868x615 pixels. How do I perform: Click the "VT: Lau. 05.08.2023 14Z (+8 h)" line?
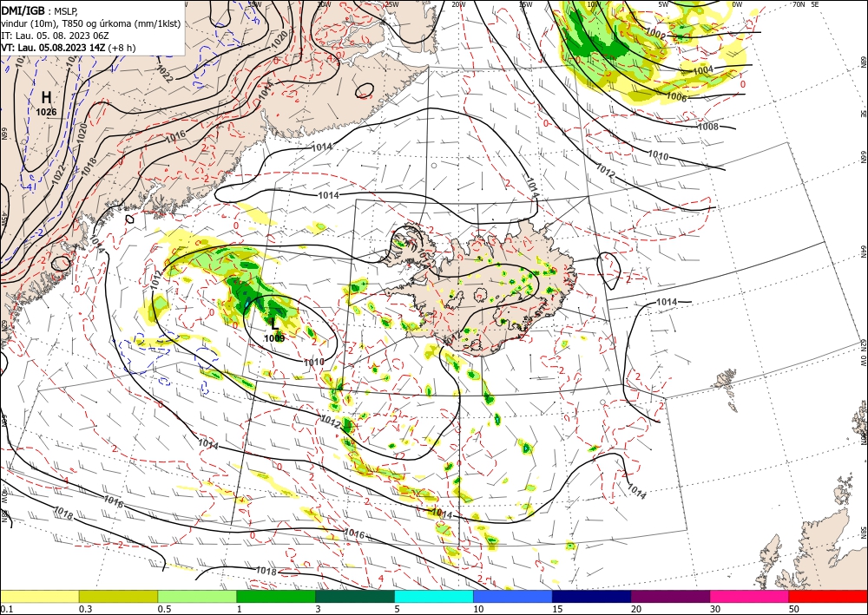click(68, 48)
